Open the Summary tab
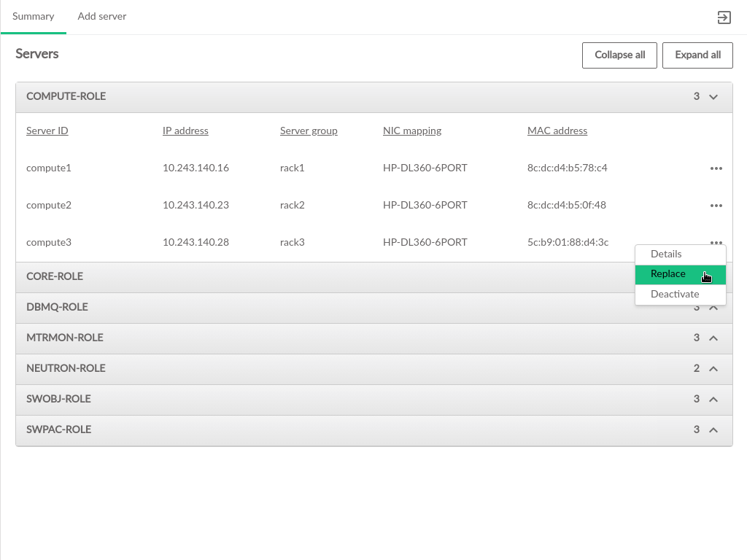Viewport: 747px width, 560px height. [34, 17]
